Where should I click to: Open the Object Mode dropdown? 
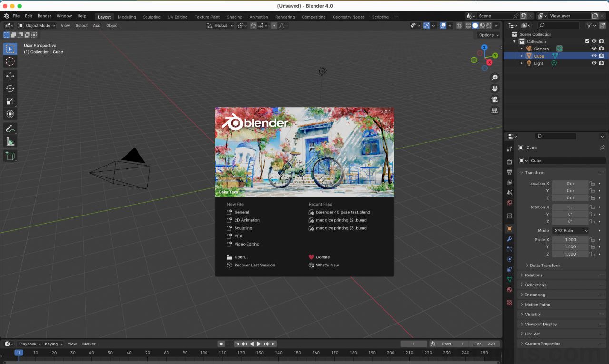click(x=37, y=26)
